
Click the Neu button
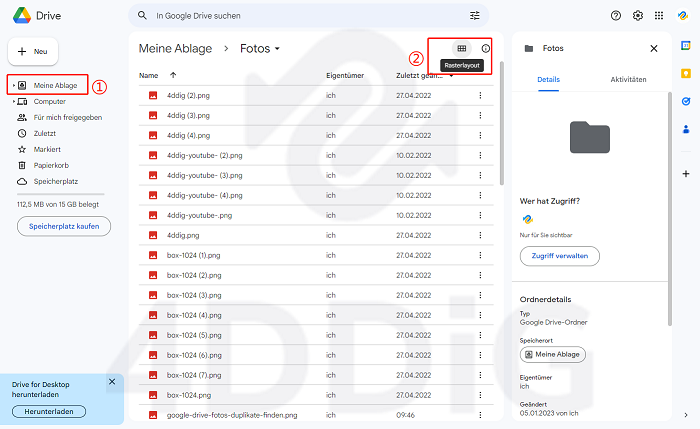coord(33,50)
